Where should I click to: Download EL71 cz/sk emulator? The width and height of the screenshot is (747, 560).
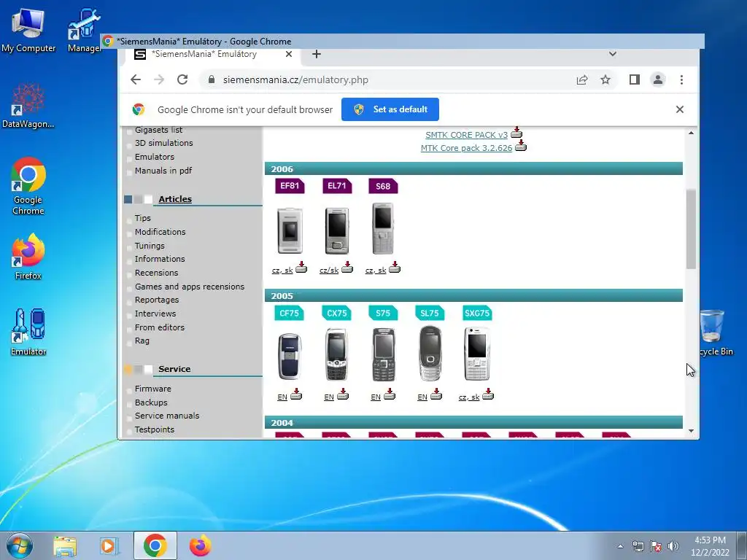[329, 271]
